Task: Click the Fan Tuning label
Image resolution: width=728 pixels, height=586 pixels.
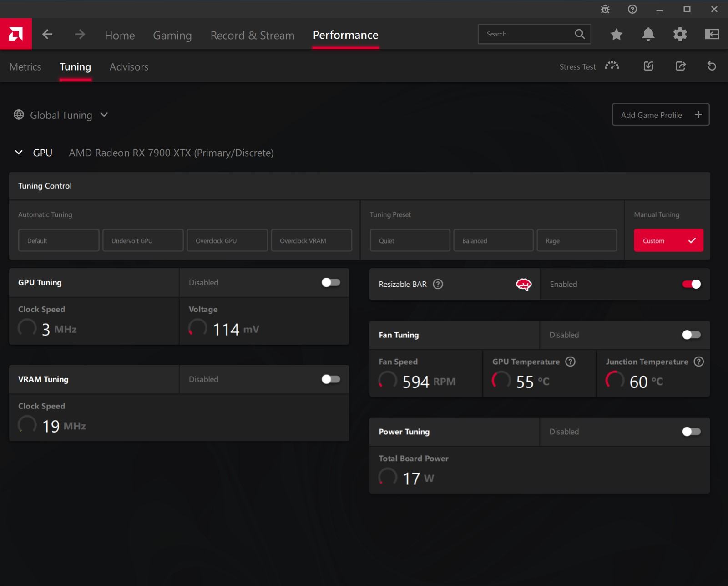Action: click(x=399, y=335)
